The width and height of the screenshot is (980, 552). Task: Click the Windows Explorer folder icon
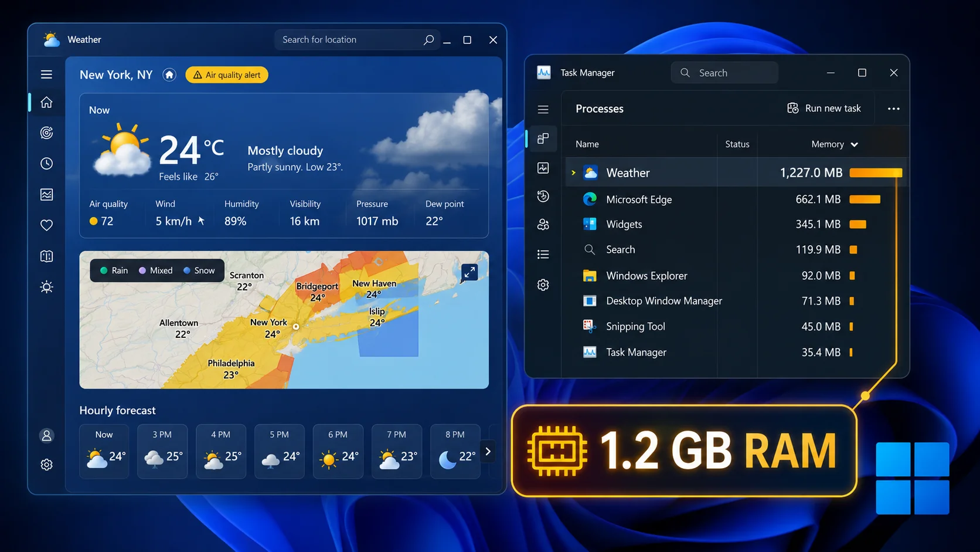590,276
